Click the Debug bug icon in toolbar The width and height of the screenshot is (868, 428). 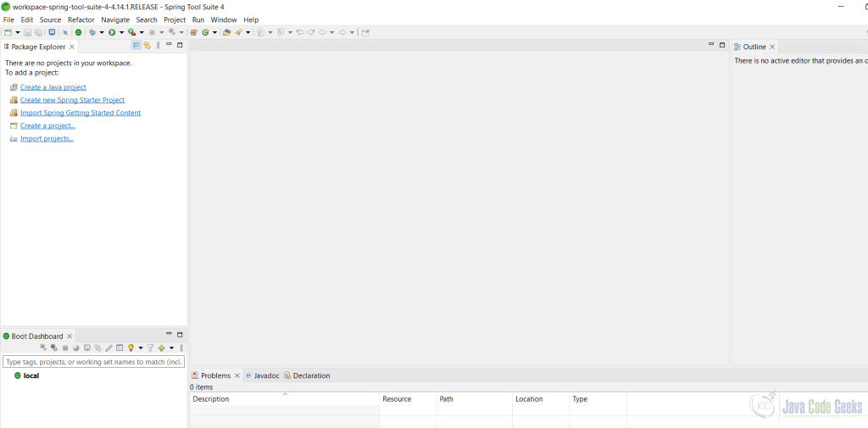[92, 32]
